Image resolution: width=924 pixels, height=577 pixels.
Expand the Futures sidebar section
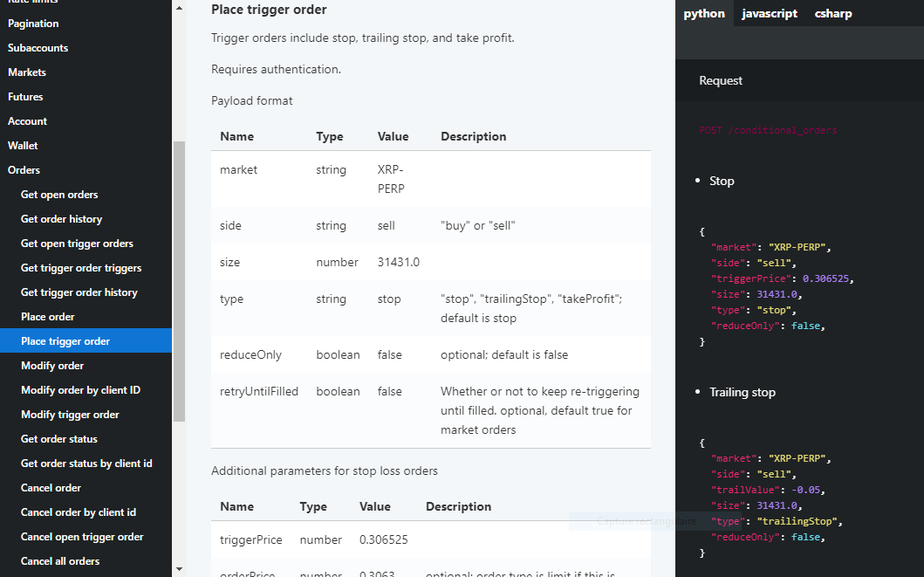point(25,97)
